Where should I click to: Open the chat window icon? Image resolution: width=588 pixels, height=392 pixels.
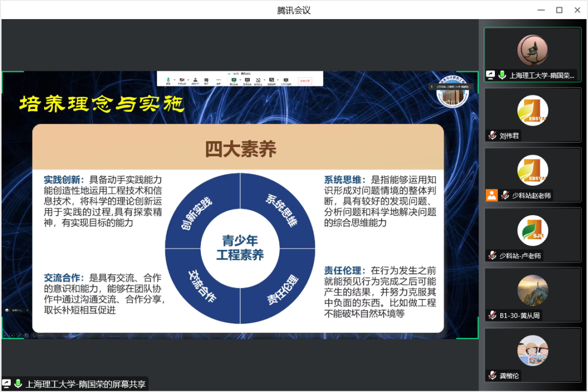click(205, 80)
